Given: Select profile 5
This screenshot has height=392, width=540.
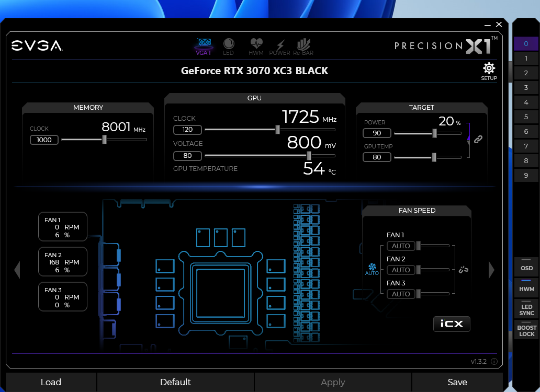Looking at the screenshot, I should 526,117.
